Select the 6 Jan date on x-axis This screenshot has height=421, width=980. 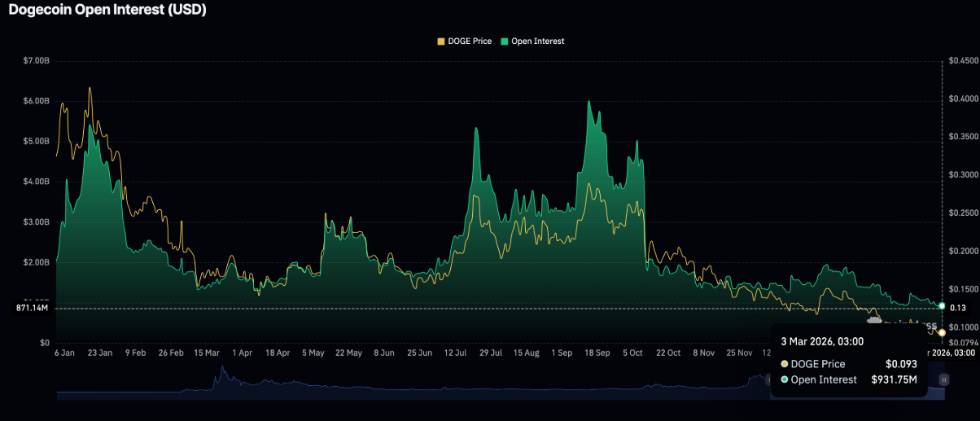66,353
